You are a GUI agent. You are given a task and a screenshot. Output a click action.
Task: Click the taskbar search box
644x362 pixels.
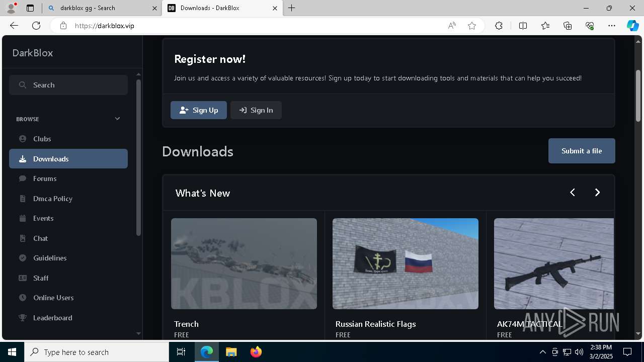(x=97, y=352)
